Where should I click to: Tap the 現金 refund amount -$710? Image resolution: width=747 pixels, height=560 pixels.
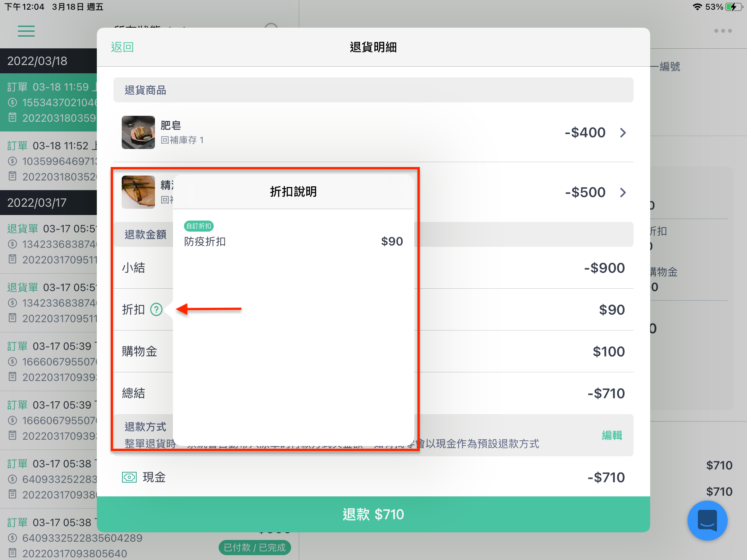606,477
